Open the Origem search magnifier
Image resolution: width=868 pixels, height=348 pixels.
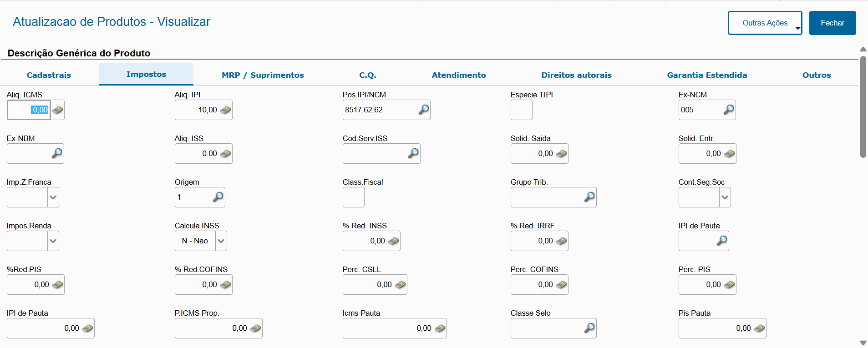pos(218,197)
